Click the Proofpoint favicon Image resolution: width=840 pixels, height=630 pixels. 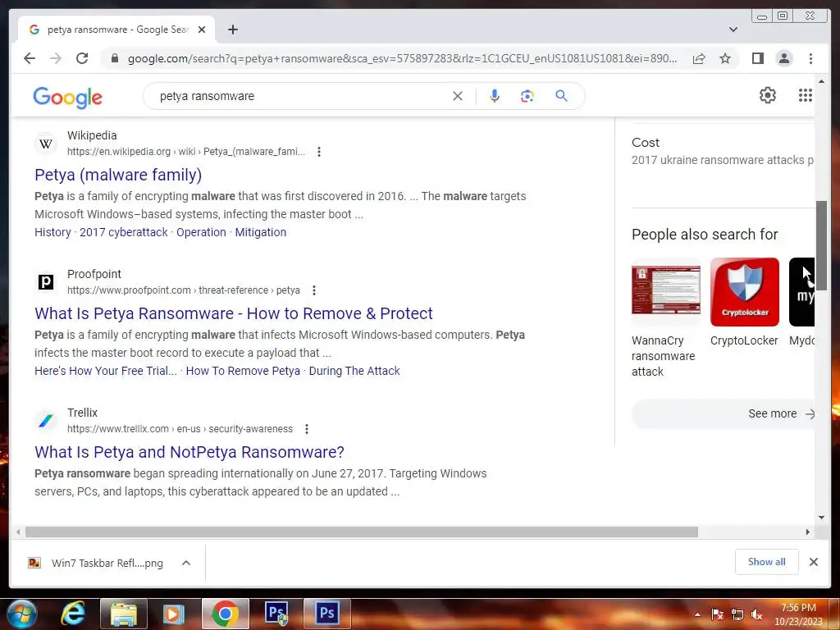46,282
